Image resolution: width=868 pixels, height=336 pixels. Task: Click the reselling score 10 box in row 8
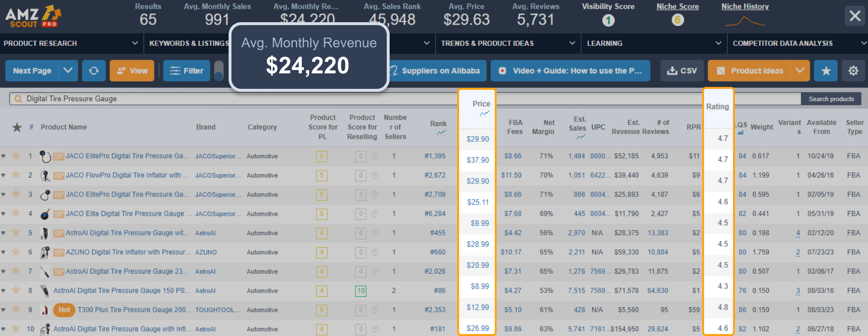click(361, 291)
